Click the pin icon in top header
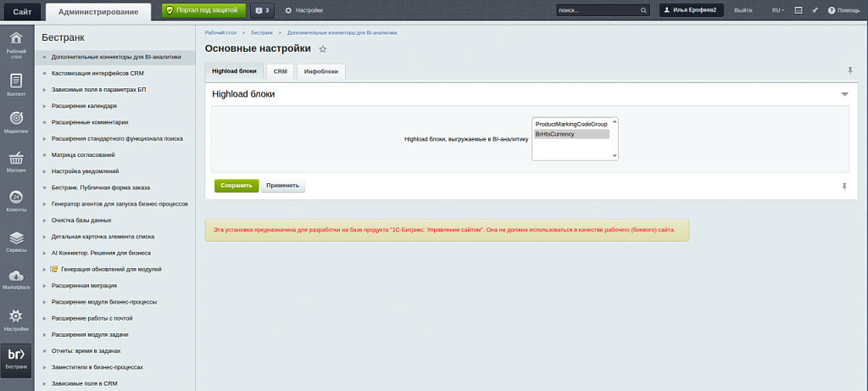Viewport: 868px width, 391px height. (814, 10)
